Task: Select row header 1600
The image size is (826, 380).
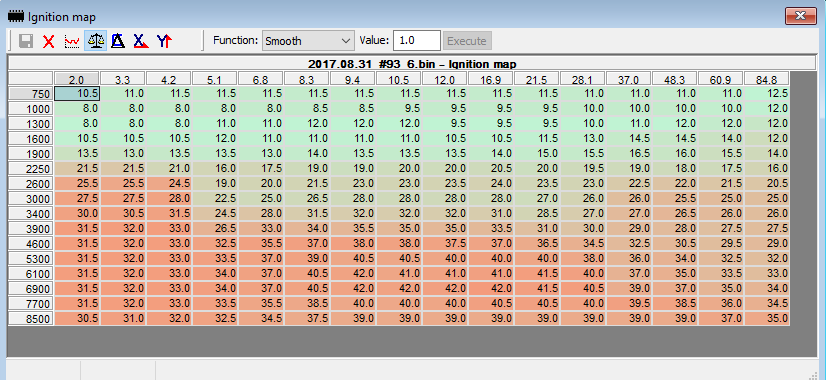Action: (31, 139)
